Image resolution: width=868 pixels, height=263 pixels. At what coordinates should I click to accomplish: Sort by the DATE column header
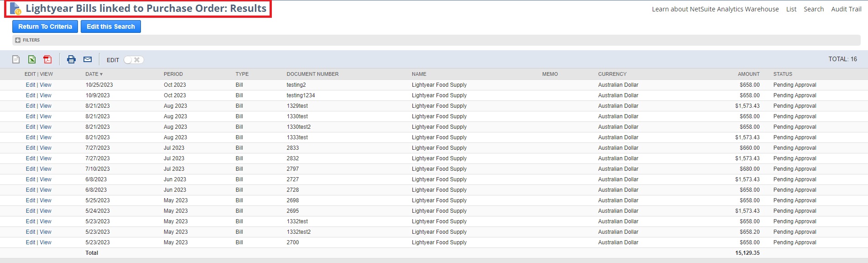pos(94,74)
